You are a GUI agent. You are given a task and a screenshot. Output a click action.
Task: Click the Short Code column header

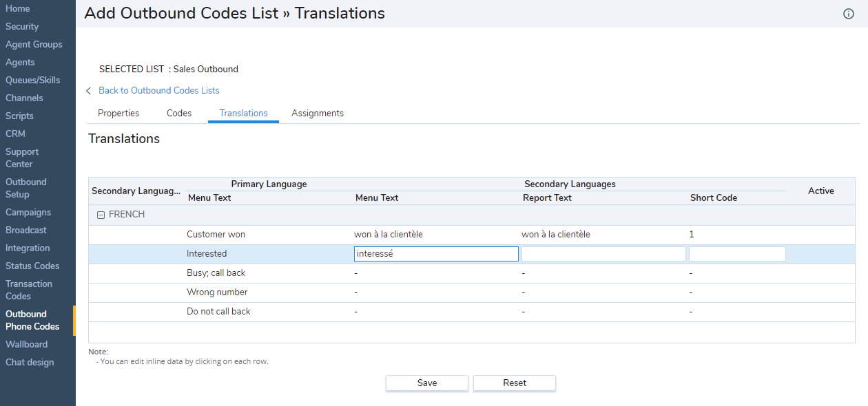[x=714, y=198]
